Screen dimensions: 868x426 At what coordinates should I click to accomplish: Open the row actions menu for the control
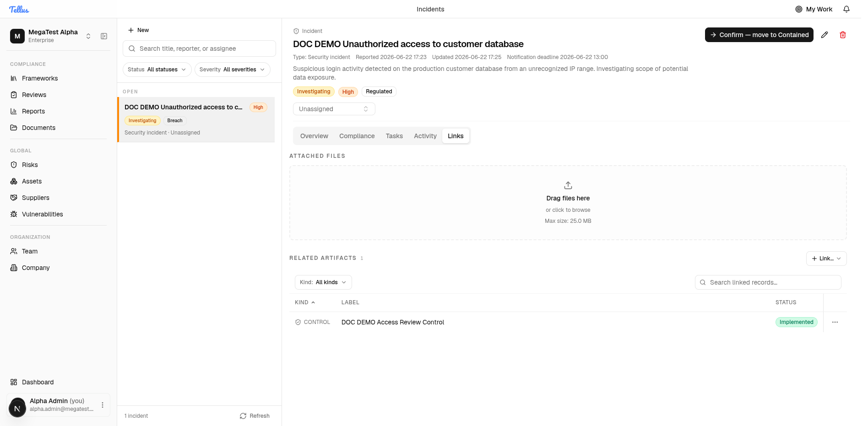pos(835,322)
